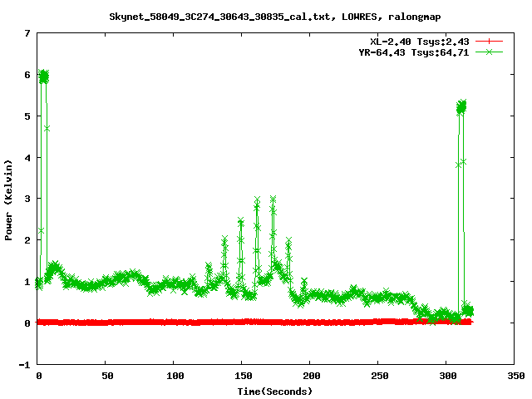Click the green peak reaching 3 K at 173 seconds
Viewport: 532px width, 399px height.
(273, 199)
